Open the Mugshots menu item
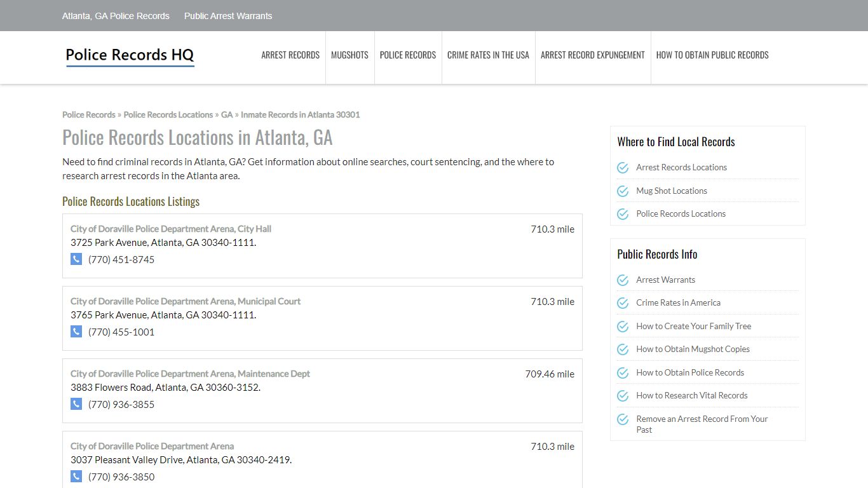868x488 pixels. (x=349, y=55)
